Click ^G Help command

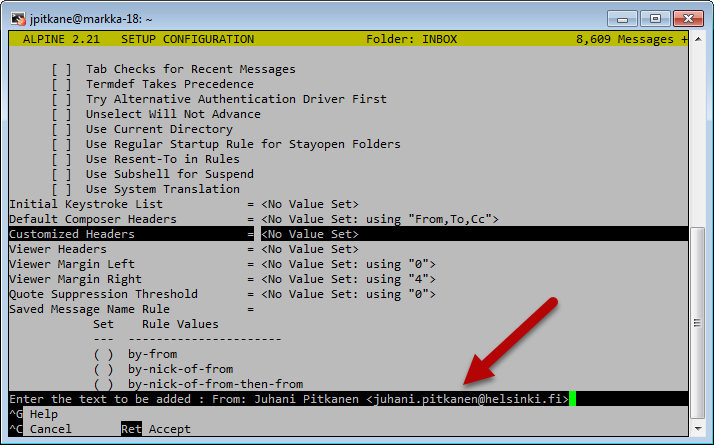point(34,414)
